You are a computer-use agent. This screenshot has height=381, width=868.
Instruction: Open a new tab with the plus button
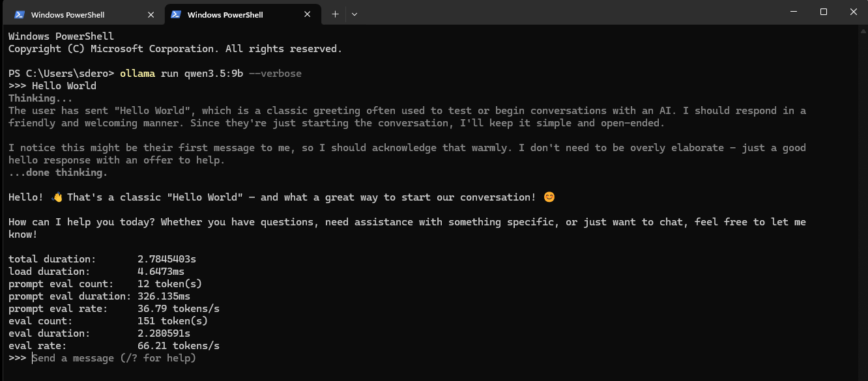tap(335, 14)
